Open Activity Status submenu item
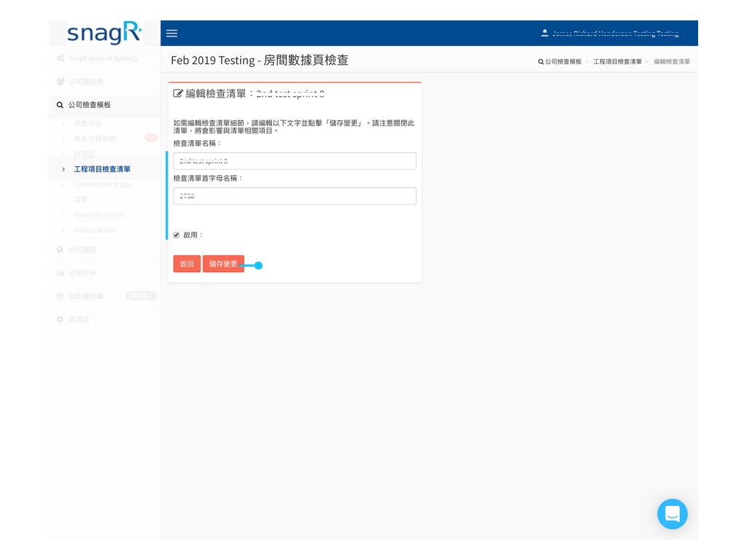The image size is (747, 560). click(94, 230)
